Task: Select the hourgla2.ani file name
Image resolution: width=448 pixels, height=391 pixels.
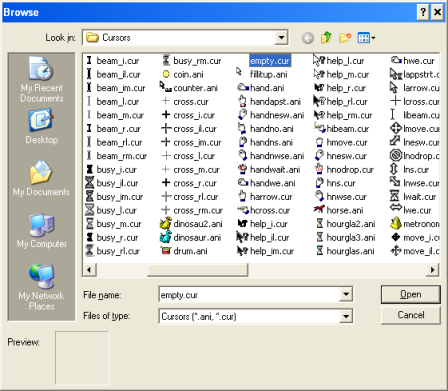Action: pos(351,224)
